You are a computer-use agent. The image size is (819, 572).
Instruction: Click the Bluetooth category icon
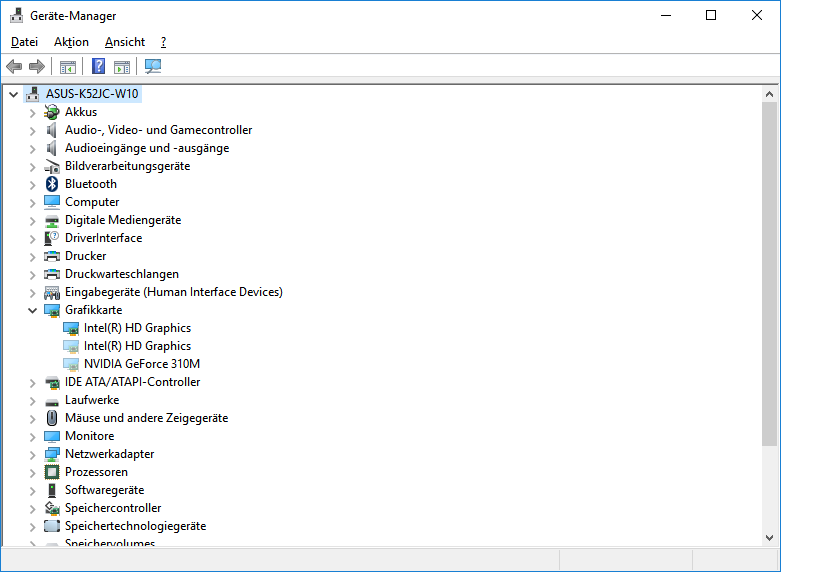click(x=52, y=184)
